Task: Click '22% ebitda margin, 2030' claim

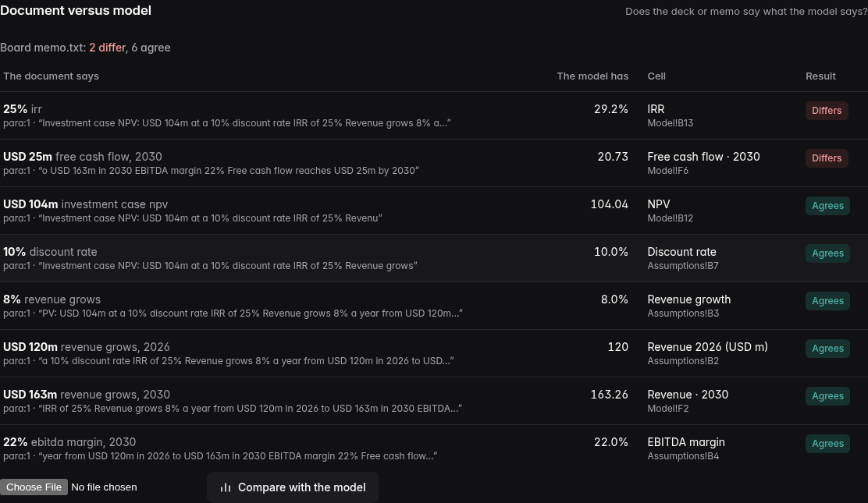Action: point(69,443)
